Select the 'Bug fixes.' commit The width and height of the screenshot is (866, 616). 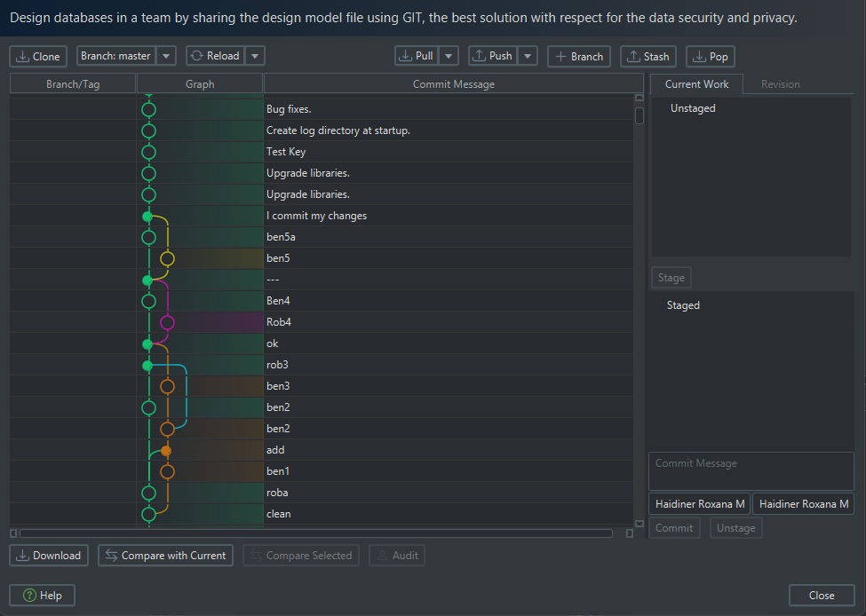click(322, 109)
